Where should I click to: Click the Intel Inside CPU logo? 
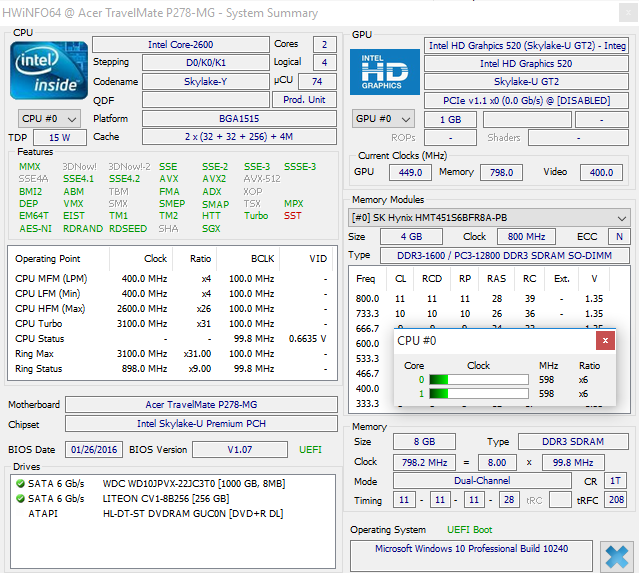[x=49, y=71]
